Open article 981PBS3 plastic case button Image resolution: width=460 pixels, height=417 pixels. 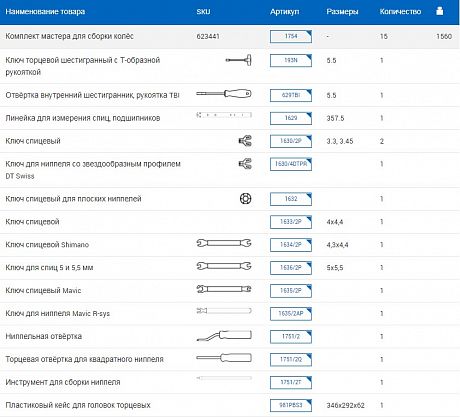tap(291, 405)
